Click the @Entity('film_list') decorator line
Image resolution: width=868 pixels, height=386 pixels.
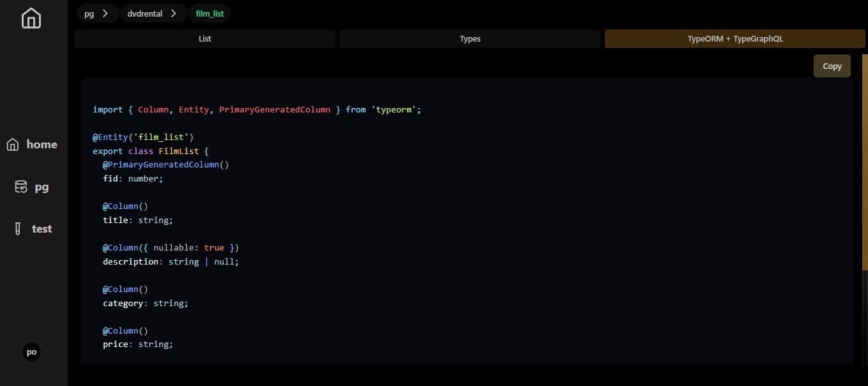[143, 137]
